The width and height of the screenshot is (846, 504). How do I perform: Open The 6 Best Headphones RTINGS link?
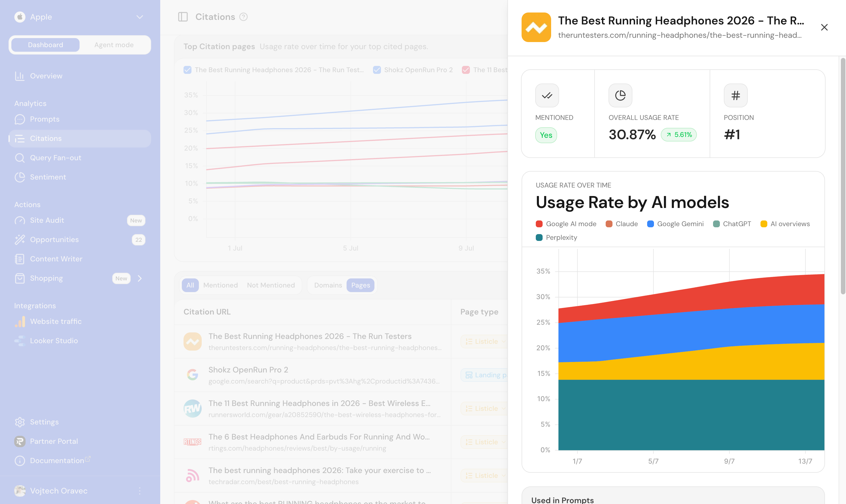coord(319,437)
